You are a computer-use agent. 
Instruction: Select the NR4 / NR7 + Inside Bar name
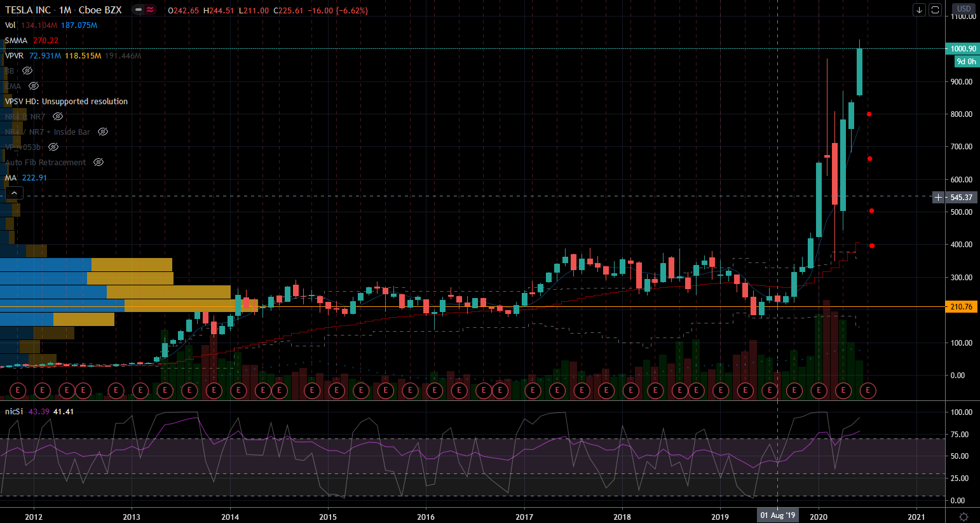coord(48,132)
